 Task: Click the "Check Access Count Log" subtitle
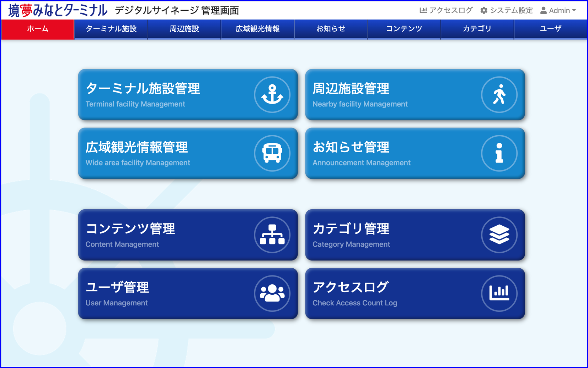355,303
